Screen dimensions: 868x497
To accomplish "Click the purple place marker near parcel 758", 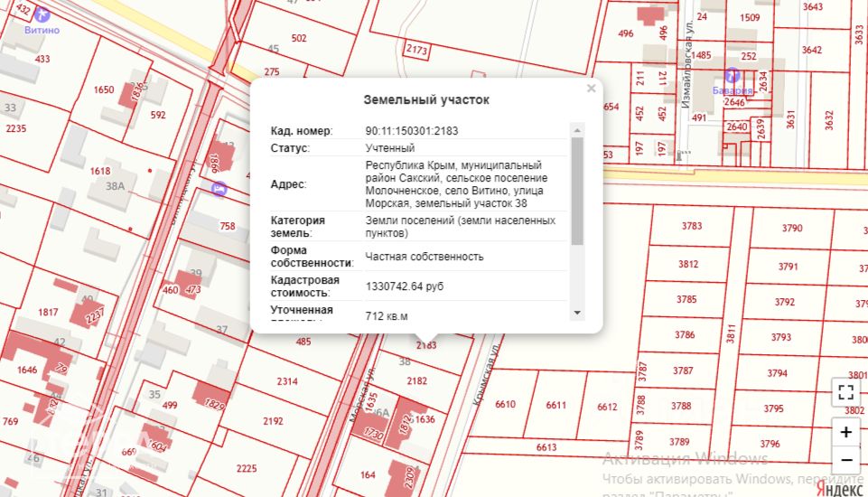I will 219,189.
